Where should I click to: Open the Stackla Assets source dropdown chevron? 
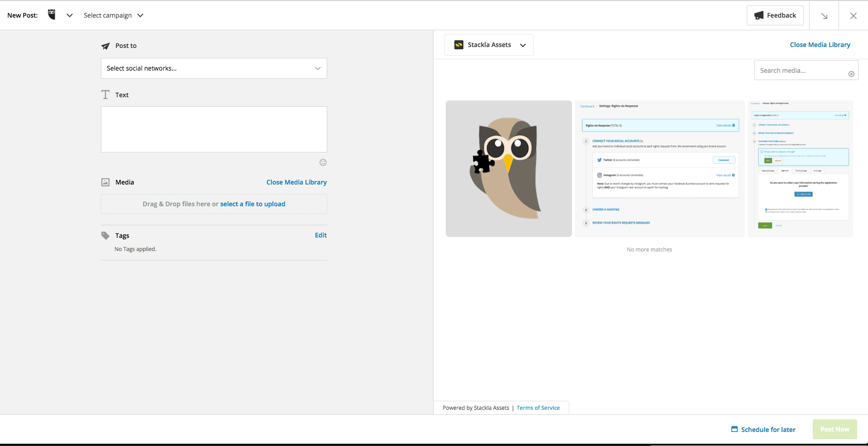523,45
